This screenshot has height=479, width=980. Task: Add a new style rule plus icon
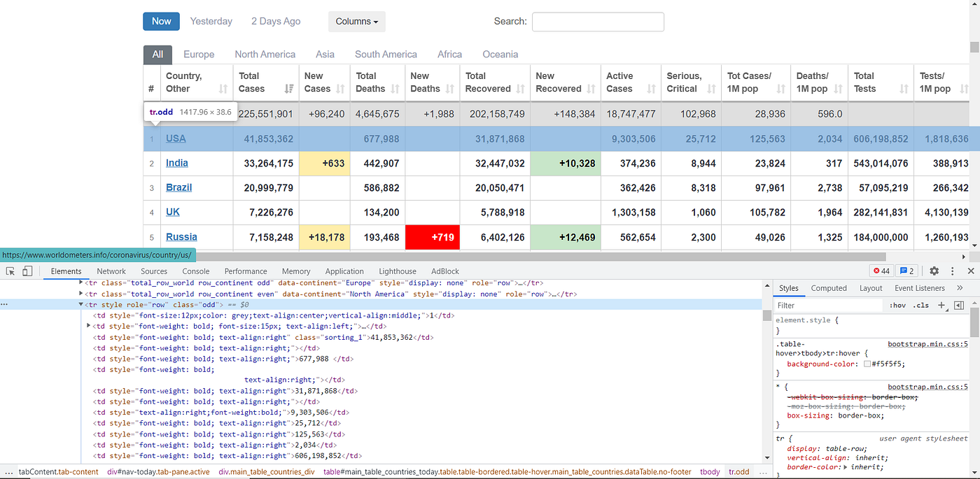pyautogui.click(x=941, y=306)
